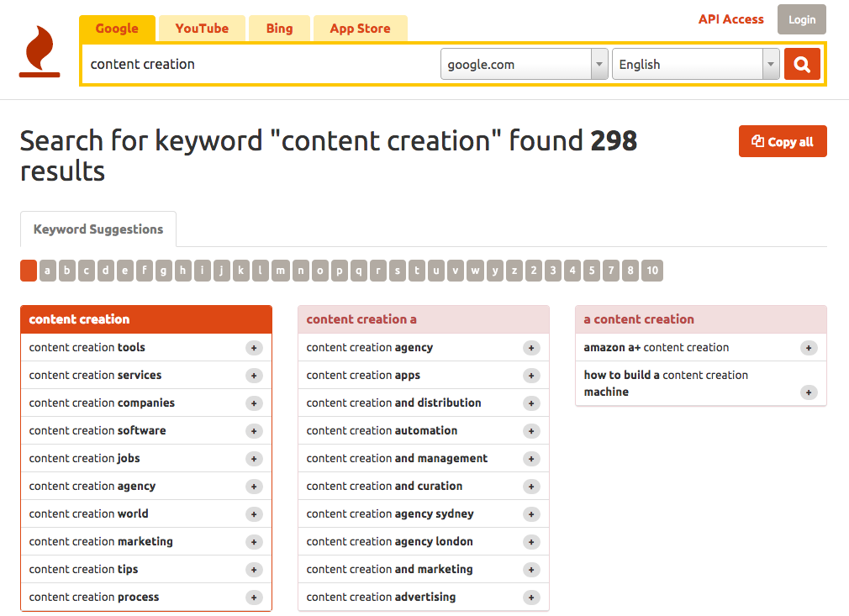Filter suggestions by letter a
The width and height of the screenshot is (849, 616).
tap(48, 271)
